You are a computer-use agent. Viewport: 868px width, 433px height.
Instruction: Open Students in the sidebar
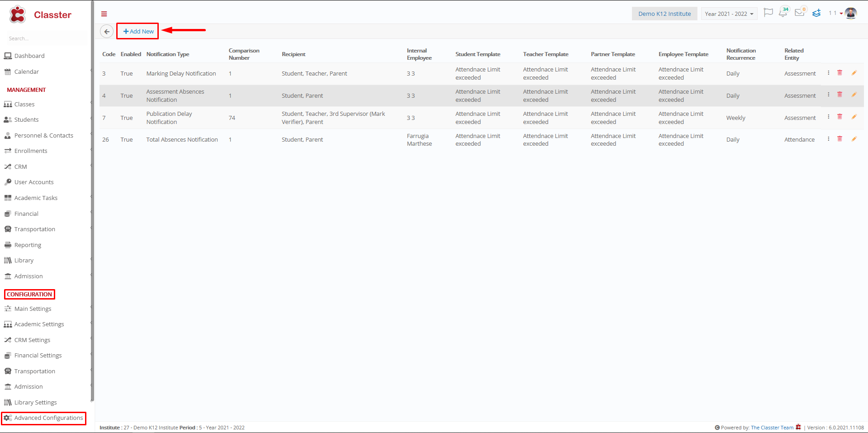(x=26, y=119)
